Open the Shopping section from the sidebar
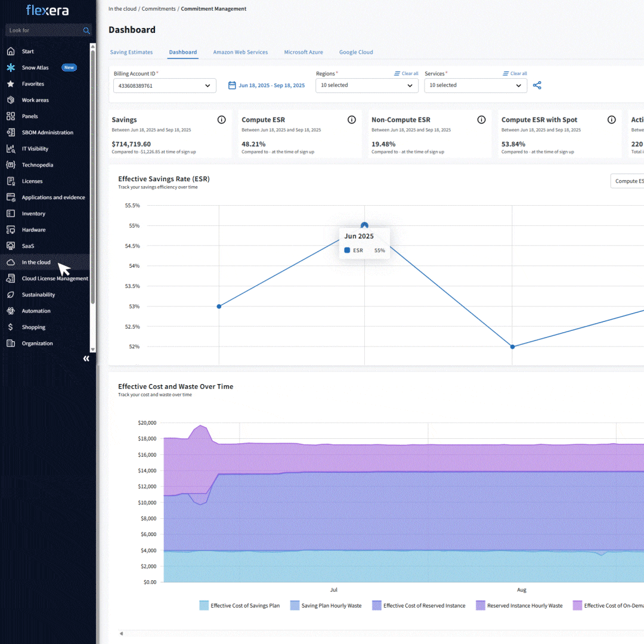 33,327
